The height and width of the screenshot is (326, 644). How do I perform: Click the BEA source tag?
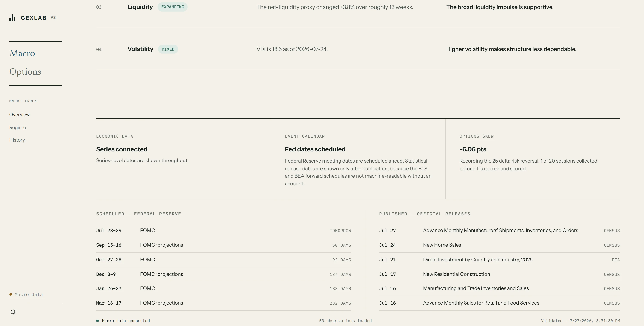coord(616,260)
